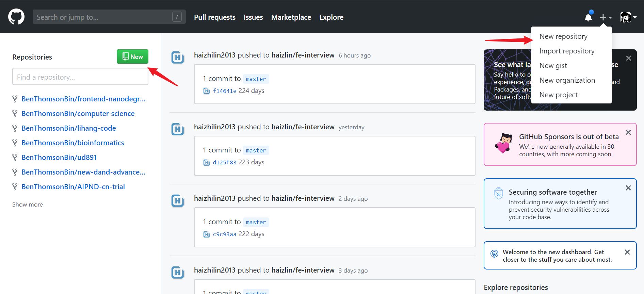Open BenThomsonBin/computer-science repository

78,114
